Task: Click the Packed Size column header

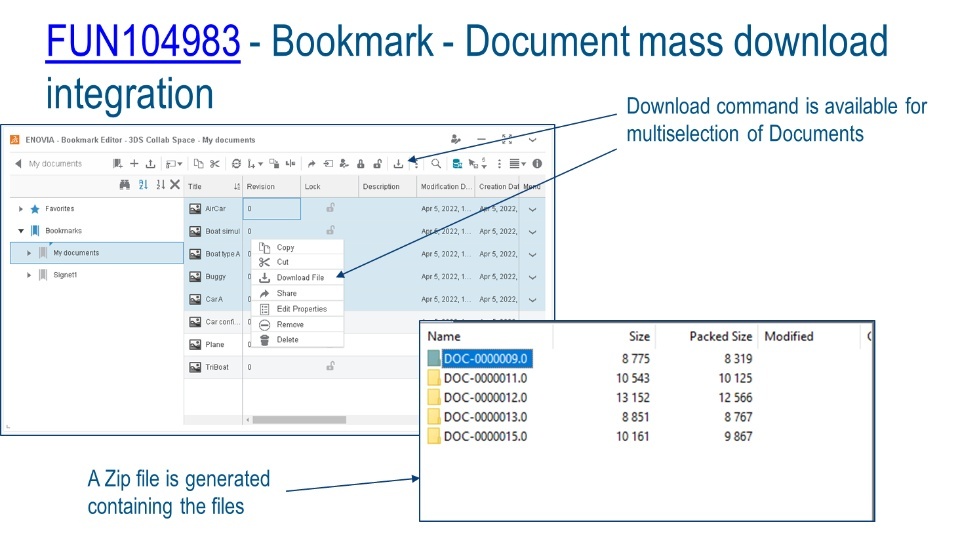Action: pos(721,336)
